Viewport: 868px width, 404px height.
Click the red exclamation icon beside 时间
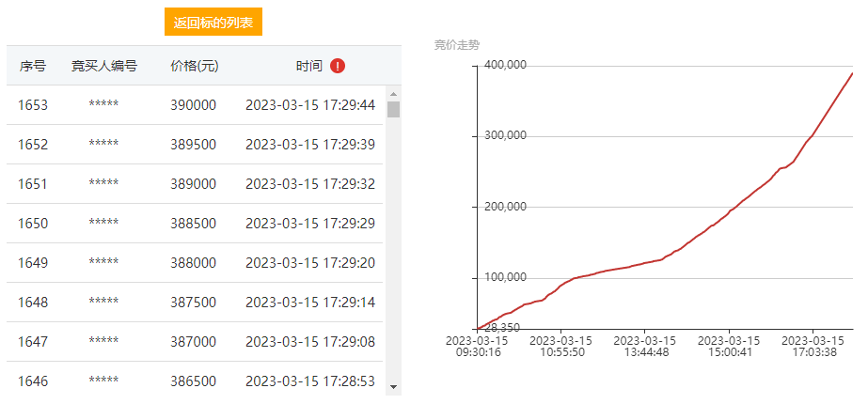tap(338, 67)
